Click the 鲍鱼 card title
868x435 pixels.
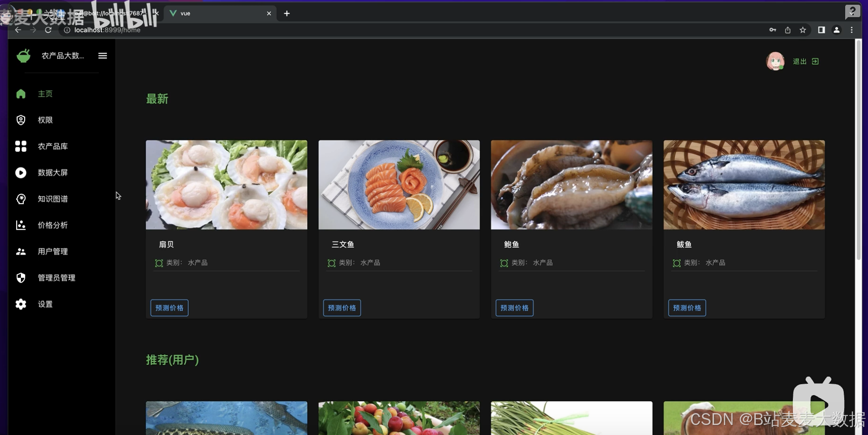[x=511, y=245]
